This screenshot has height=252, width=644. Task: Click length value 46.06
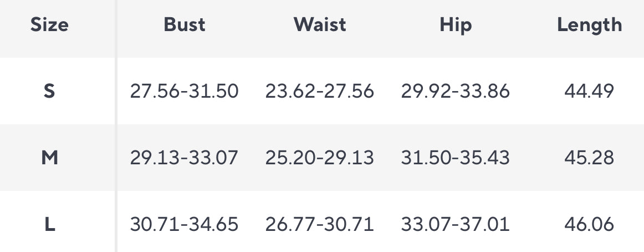pos(589,225)
